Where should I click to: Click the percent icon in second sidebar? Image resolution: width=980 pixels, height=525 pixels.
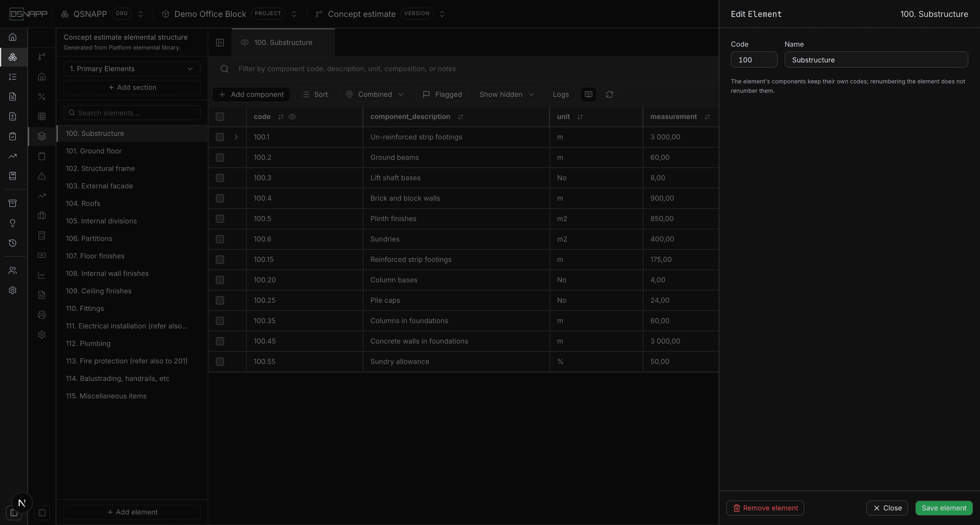coord(42,97)
